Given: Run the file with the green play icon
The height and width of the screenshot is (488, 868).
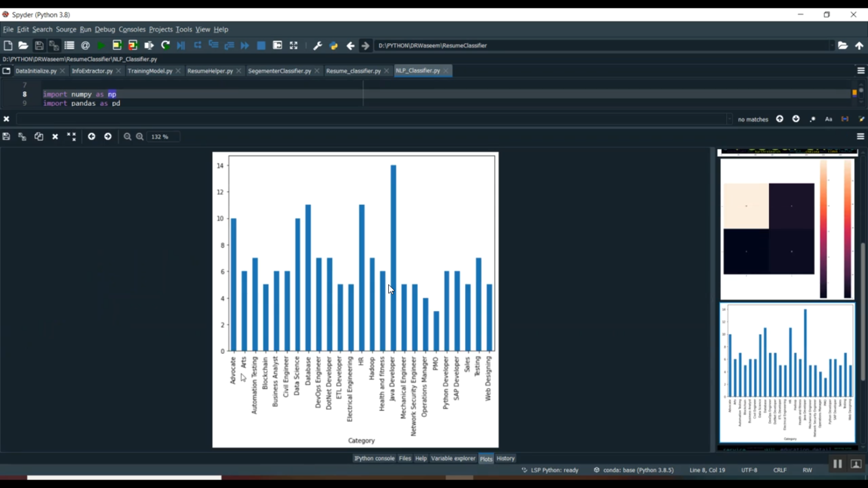Looking at the screenshot, I should point(101,46).
